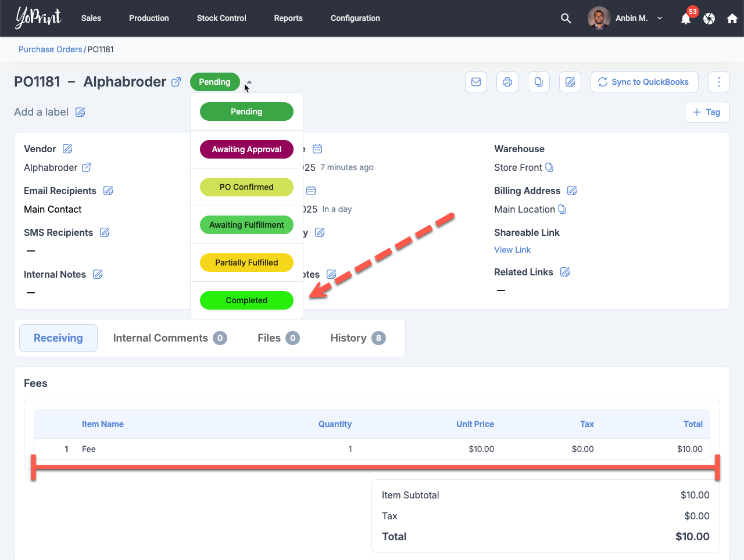Edit the Vendor field pencil icon
This screenshot has height=560, width=744.
pyautogui.click(x=67, y=149)
